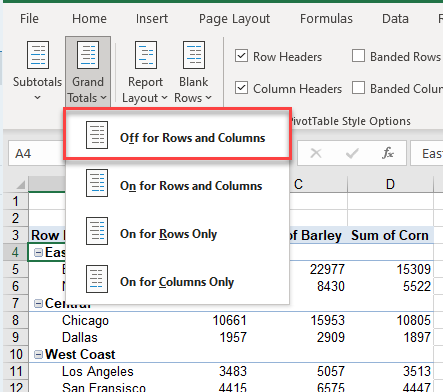Open the Blank Rows menu
This screenshot has height=392, width=443.
[194, 71]
